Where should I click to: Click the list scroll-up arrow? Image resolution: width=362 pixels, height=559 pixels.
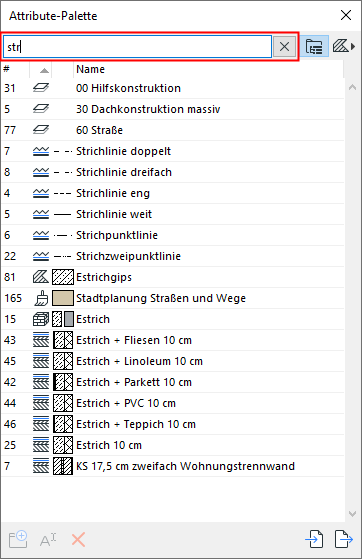pyautogui.click(x=352, y=87)
